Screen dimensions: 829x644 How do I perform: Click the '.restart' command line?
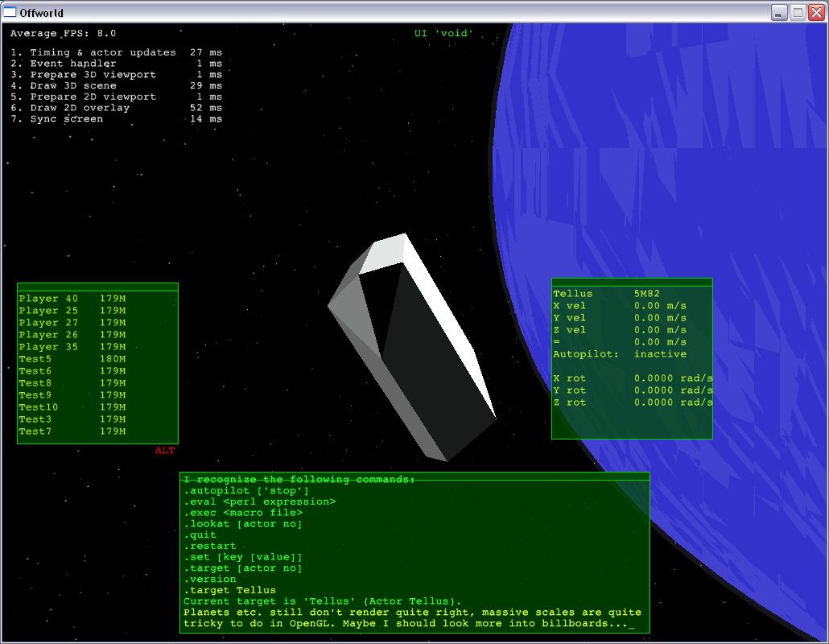point(210,546)
